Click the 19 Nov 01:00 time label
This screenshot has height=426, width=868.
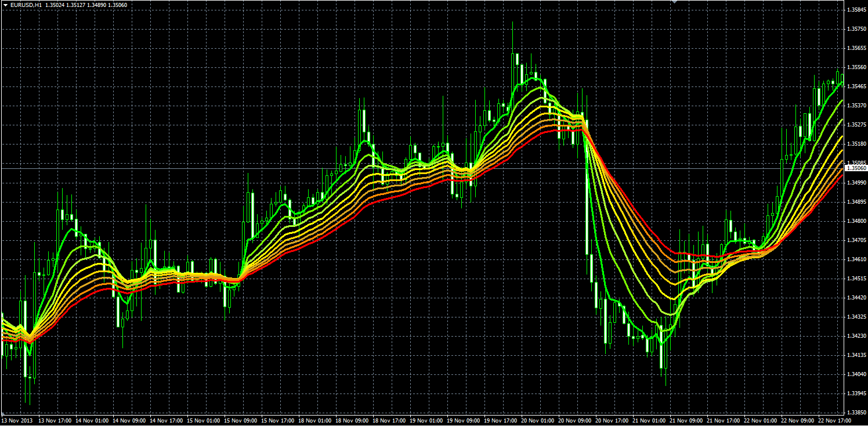click(x=426, y=420)
